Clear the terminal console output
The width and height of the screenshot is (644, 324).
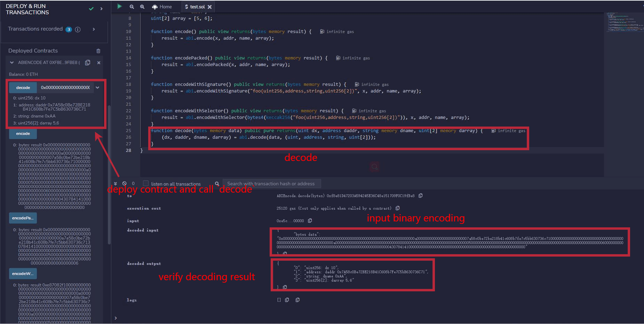point(124,184)
